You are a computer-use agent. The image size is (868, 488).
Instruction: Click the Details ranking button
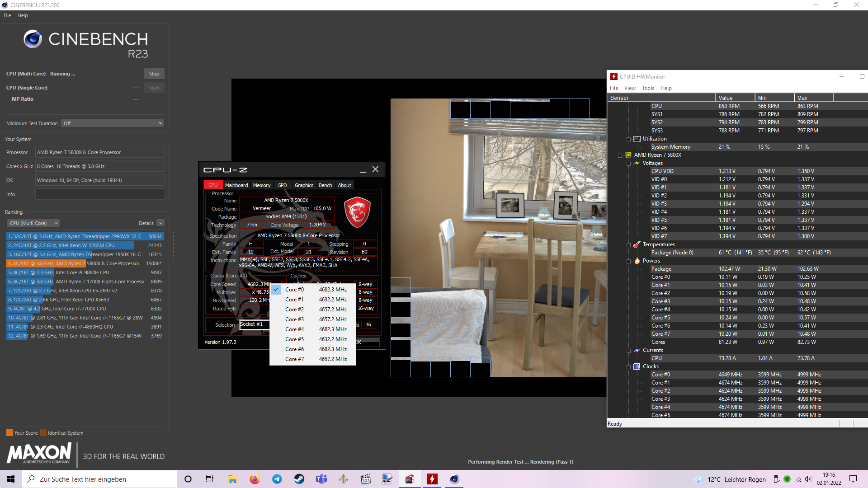tap(160, 223)
